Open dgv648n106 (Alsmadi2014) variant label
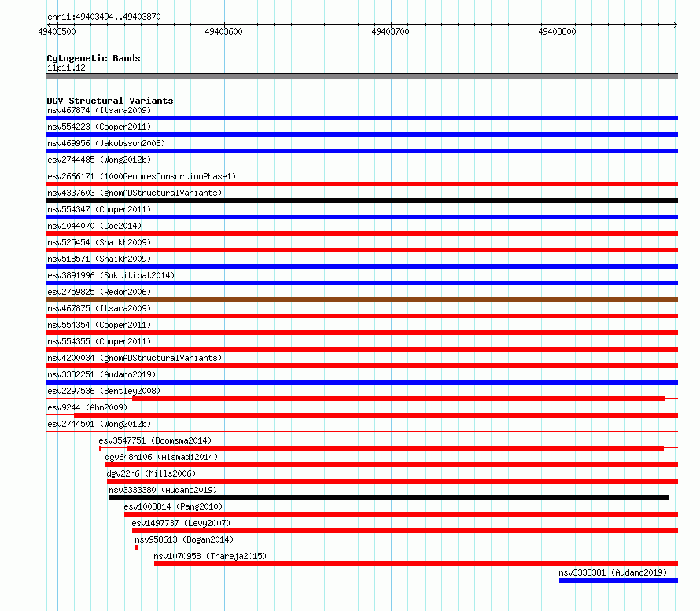Image resolution: width=700 pixels, height=611 pixels. click(x=161, y=457)
